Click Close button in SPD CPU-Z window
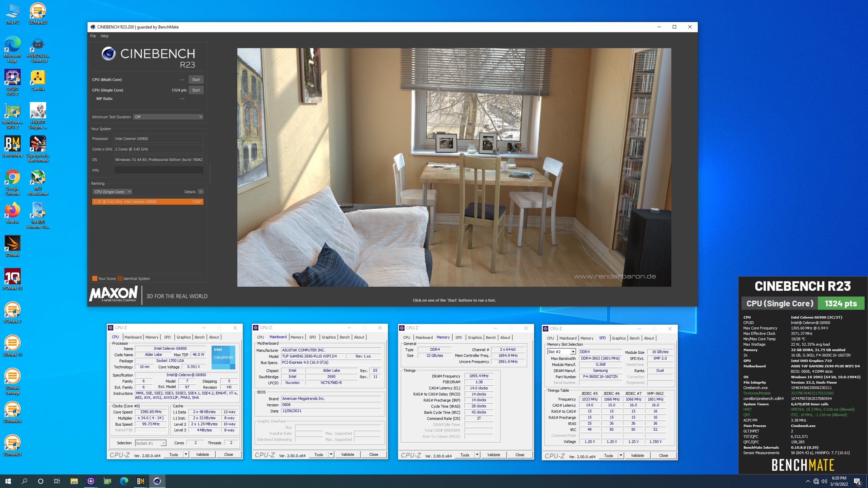The image size is (868, 488). tap(664, 455)
